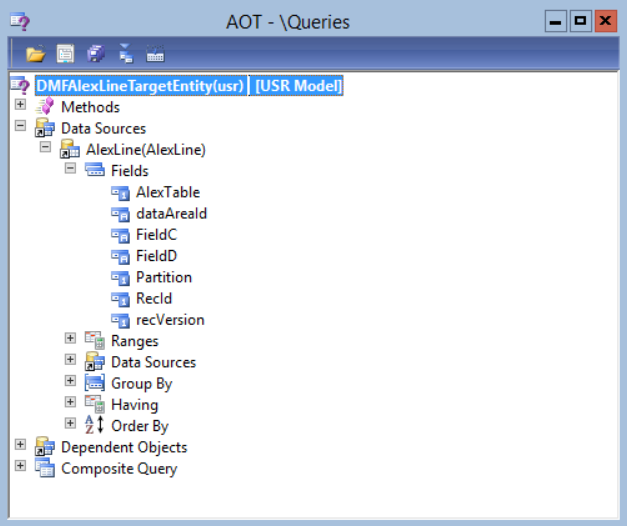This screenshot has width=627, height=526.
Task: Select the dataAreaId field
Action: click(172, 213)
